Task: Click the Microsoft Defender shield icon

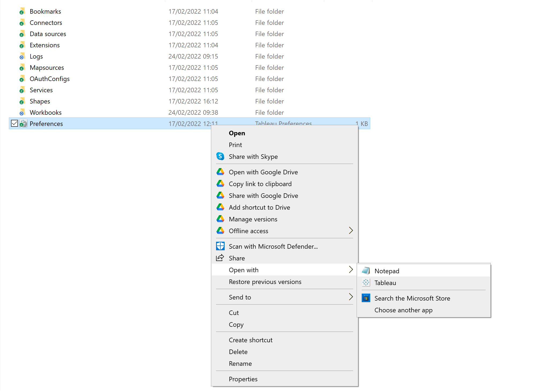Action: click(x=220, y=246)
